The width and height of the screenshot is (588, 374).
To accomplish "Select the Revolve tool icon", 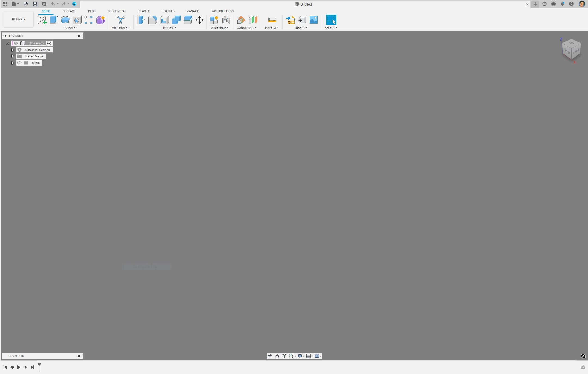I will pos(65,20).
